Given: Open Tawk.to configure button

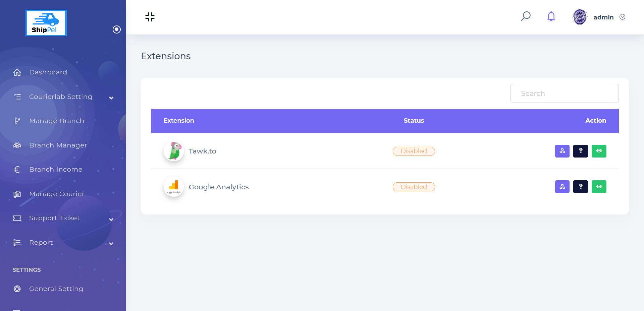Looking at the screenshot, I should [562, 151].
